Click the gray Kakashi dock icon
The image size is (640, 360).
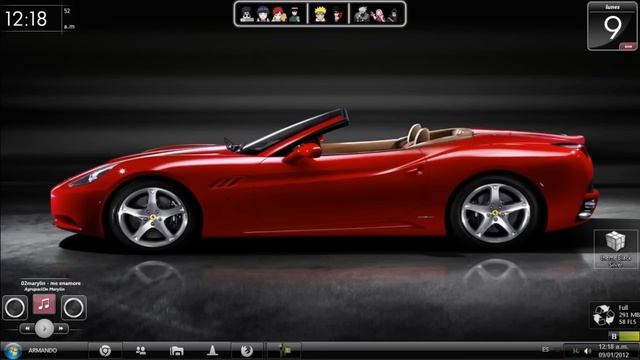[x=362, y=14]
